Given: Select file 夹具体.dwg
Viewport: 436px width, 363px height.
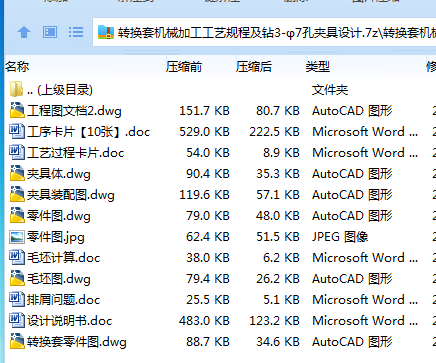Looking at the screenshot, I should (59, 174).
